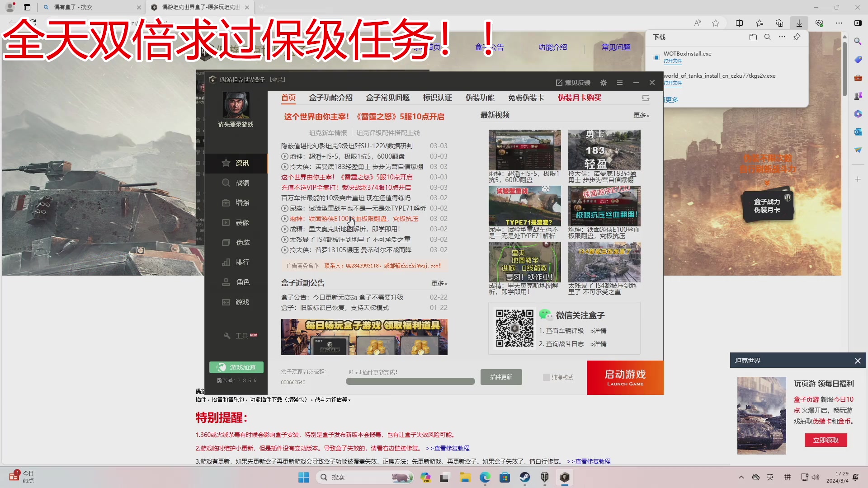The image size is (868, 488).
Task: Open announcement 旧版标识已恢复
Action: click(x=335, y=308)
